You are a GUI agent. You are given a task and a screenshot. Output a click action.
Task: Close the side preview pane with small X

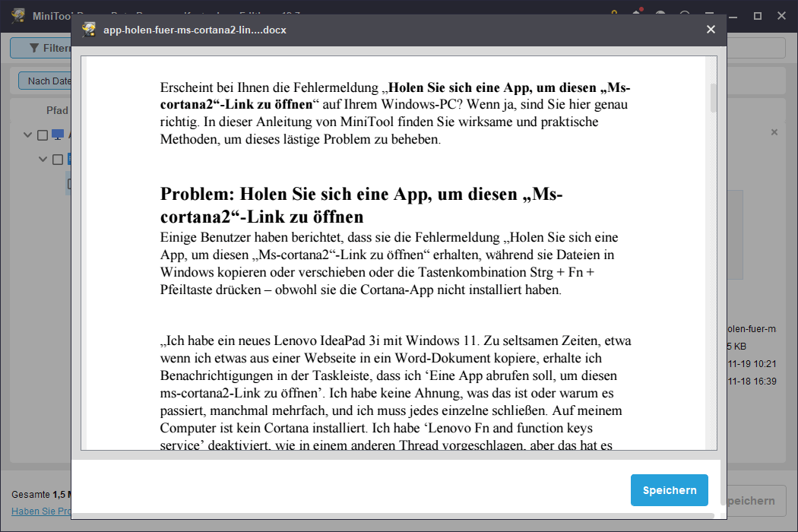[x=774, y=132]
